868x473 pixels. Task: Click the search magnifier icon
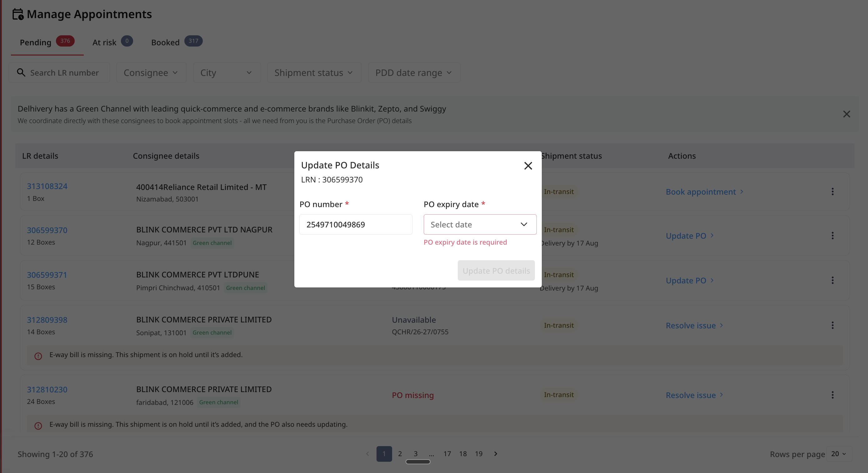21,72
